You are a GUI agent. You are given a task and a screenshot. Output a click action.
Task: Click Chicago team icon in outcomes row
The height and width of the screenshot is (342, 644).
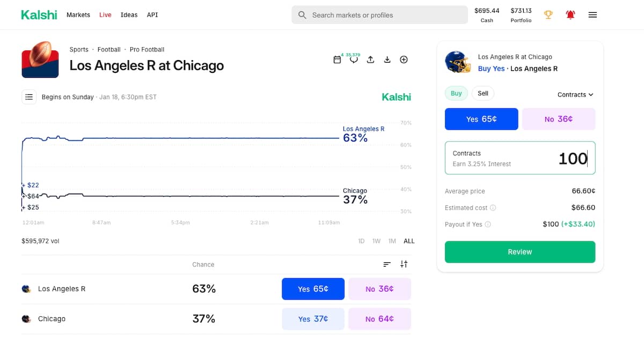[x=26, y=319]
